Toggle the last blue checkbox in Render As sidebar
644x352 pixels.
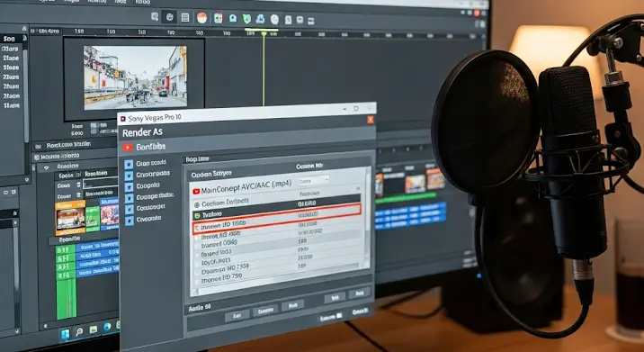pyautogui.click(x=129, y=221)
